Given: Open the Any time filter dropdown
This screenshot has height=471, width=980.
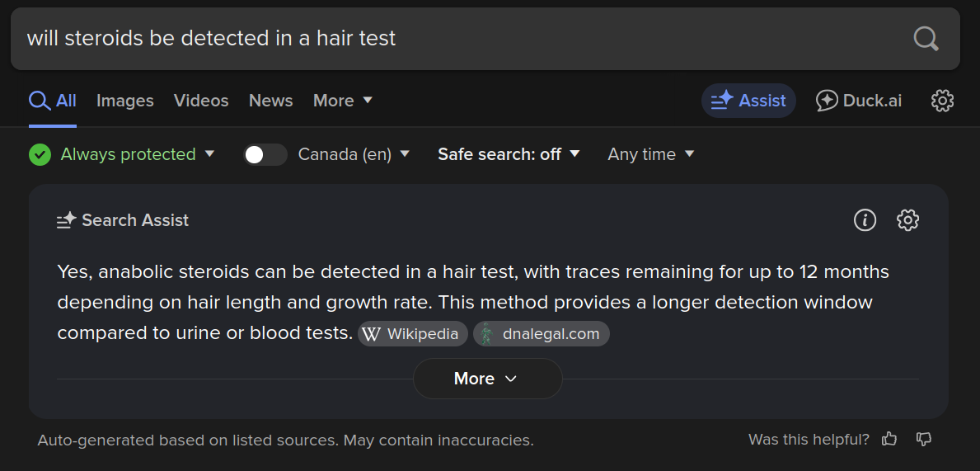Looking at the screenshot, I should coord(650,154).
